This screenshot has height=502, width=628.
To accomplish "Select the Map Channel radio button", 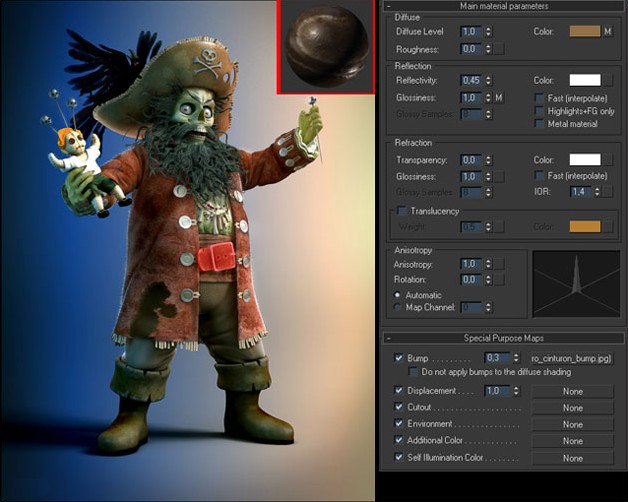I will pyautogui.click(x=399, y=307).
